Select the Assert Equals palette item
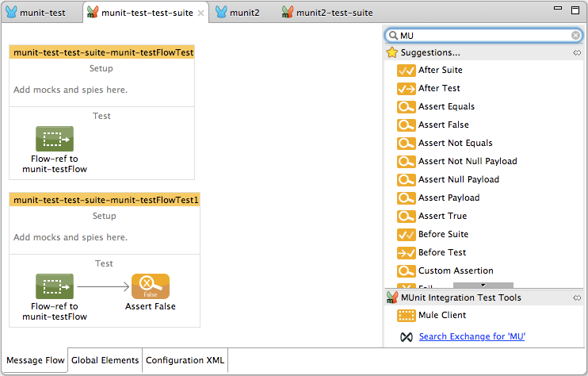588x376 pixels. point(446,106)
